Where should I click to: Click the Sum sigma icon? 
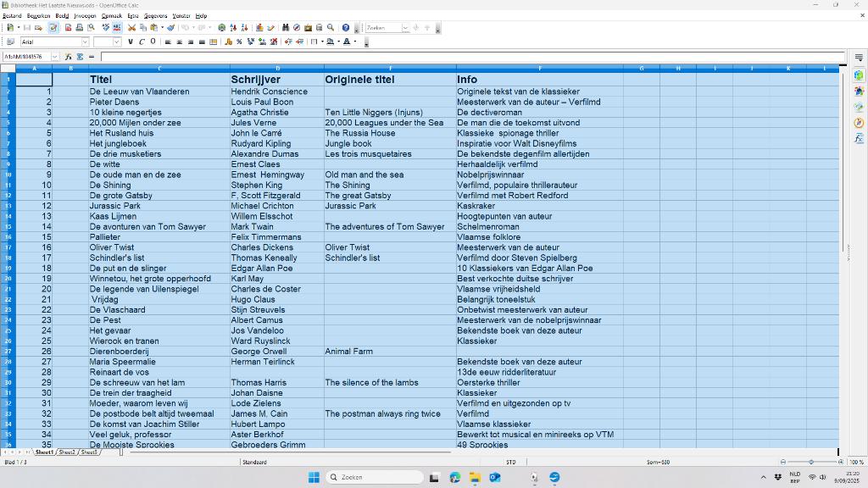point(80,57)
